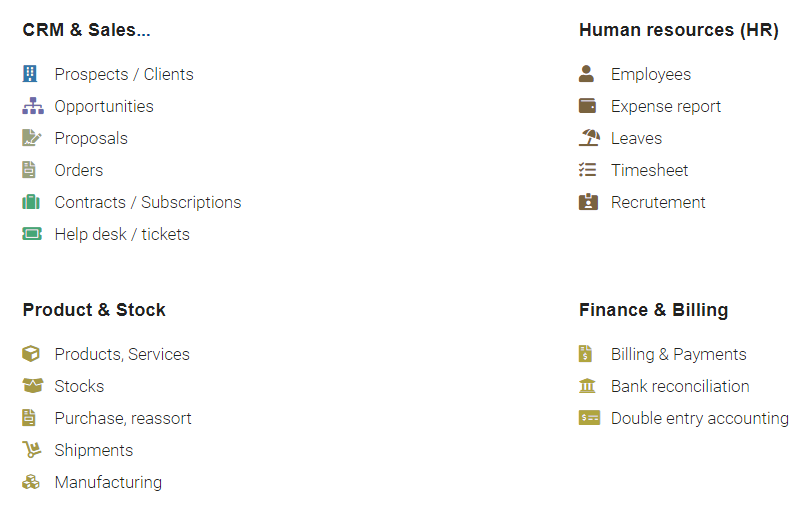Screen dimensions: 804x514
Task: Open the Orders link
Action: point(79,170)
